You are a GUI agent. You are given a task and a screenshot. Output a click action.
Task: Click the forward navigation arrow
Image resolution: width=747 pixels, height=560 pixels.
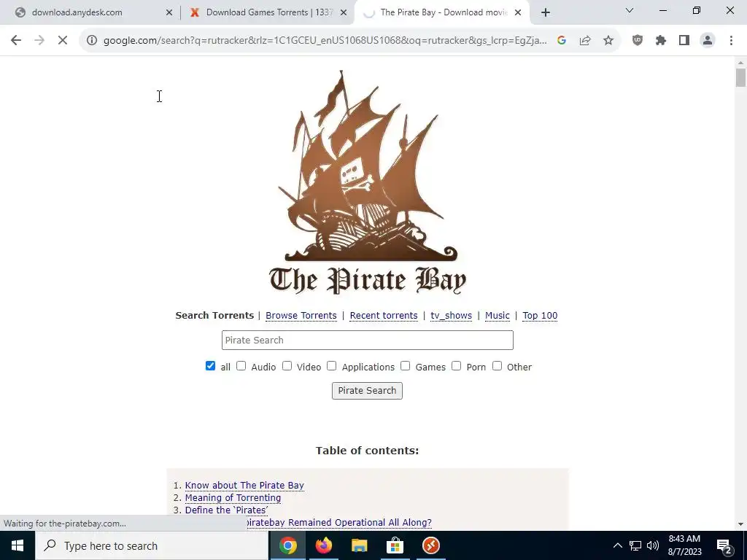point(39,41)
